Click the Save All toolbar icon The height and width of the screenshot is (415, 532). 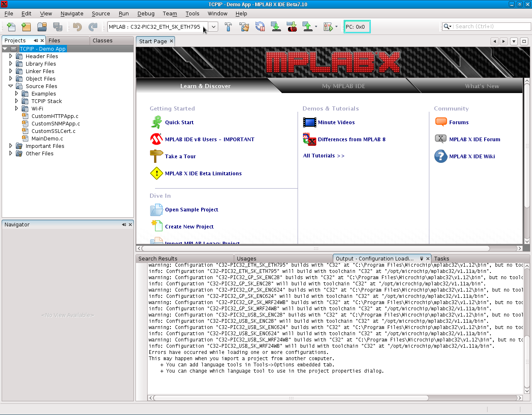coord(58,27)
